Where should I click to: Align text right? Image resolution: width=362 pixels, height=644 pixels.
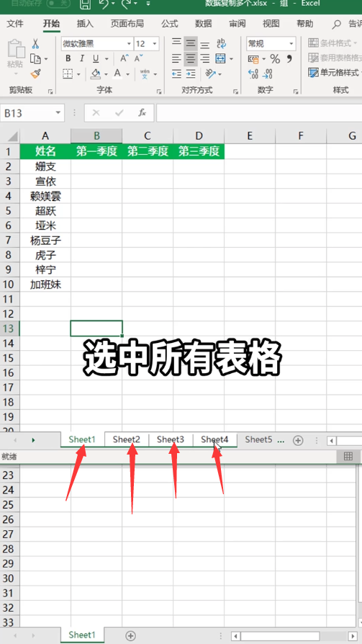pos(205,58)
